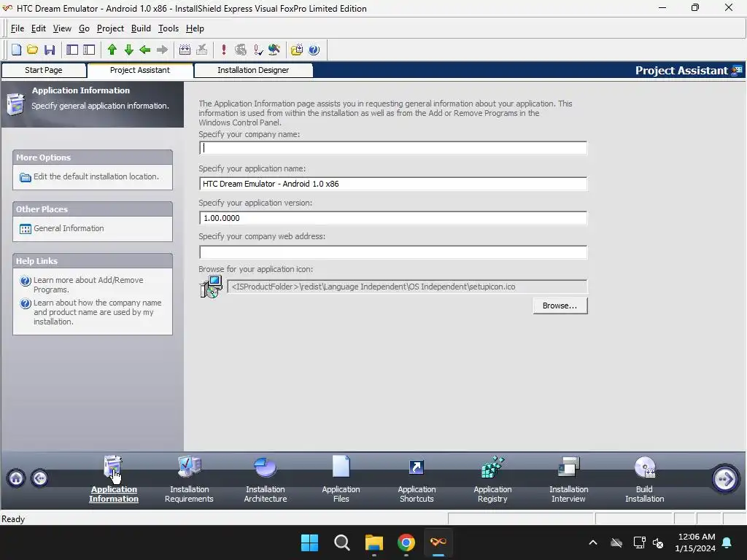This screenshot has height=560, width=747.
Task: Click the Windows Start button
Action: 309,542
